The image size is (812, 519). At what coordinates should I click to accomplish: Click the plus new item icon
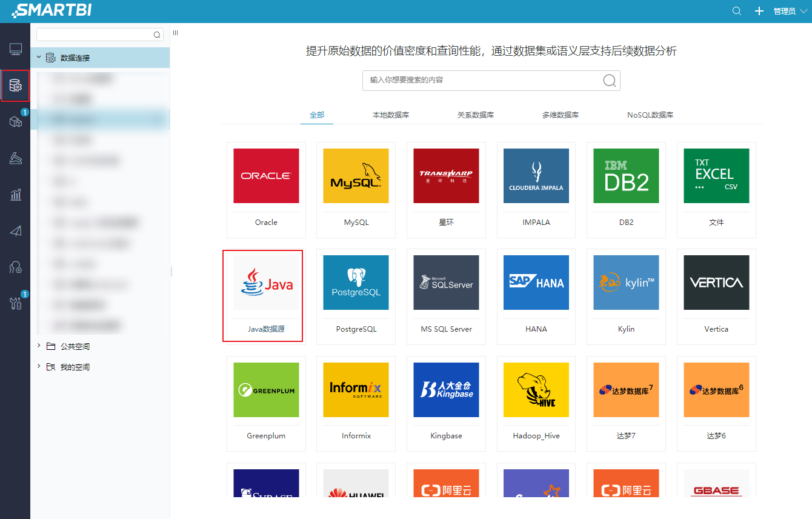(759, 11)
